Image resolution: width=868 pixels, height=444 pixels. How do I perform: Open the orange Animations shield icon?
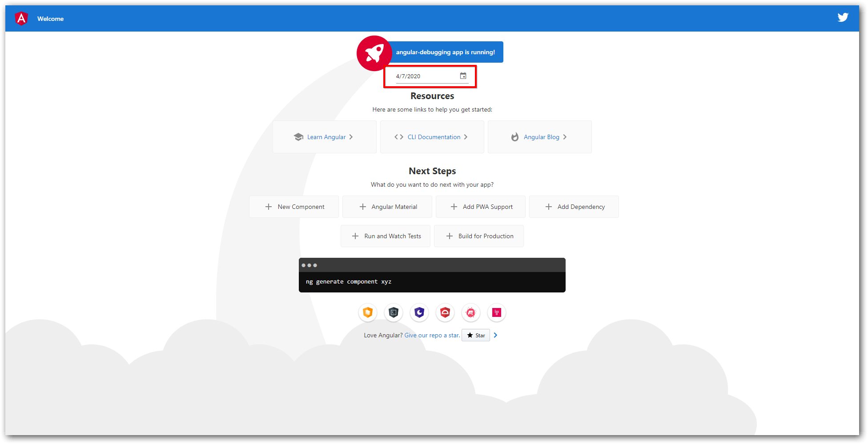point(368,312)
